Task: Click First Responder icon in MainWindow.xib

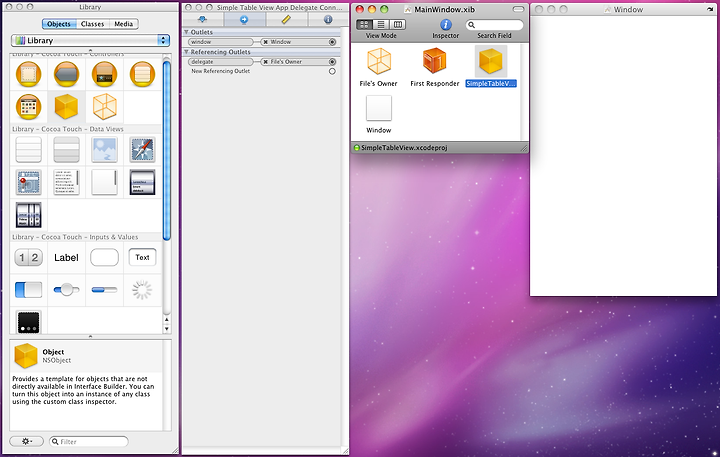Action: (434, 61)
